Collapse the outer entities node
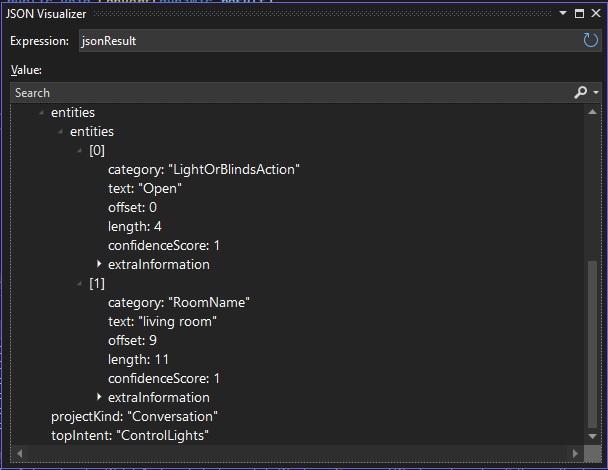 (41, 113)
